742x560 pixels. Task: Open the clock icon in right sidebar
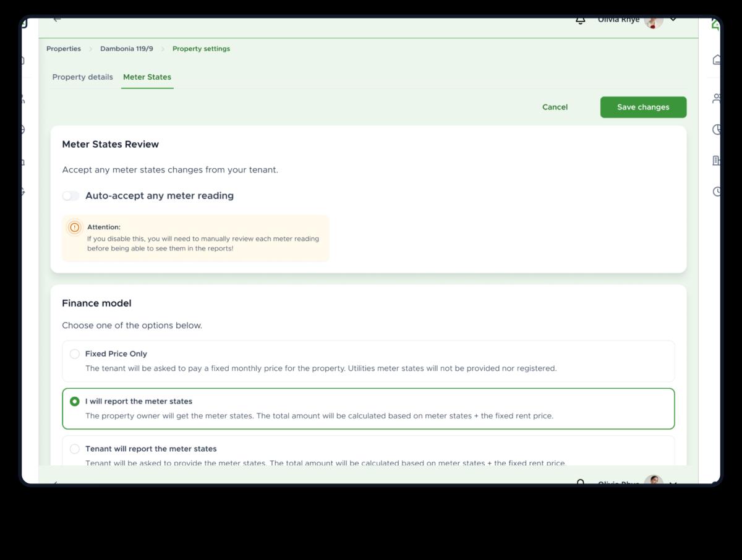pos(717,191)
